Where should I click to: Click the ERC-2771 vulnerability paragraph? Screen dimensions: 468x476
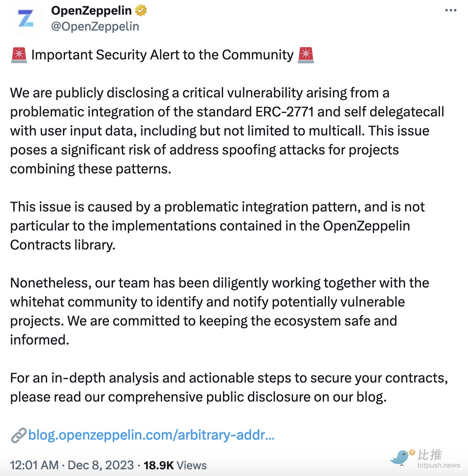(x=227, y=131)
